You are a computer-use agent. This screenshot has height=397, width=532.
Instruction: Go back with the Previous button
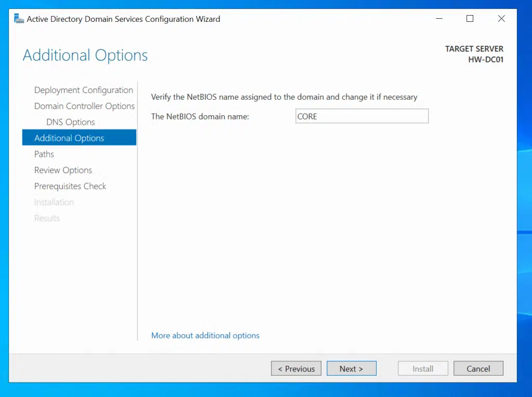[296, 369]
